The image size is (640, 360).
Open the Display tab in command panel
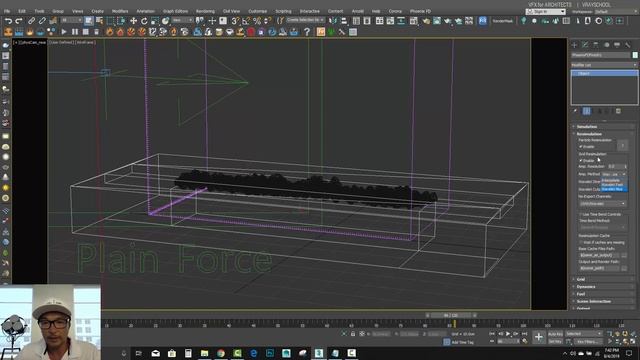click(x=617, y=45)
